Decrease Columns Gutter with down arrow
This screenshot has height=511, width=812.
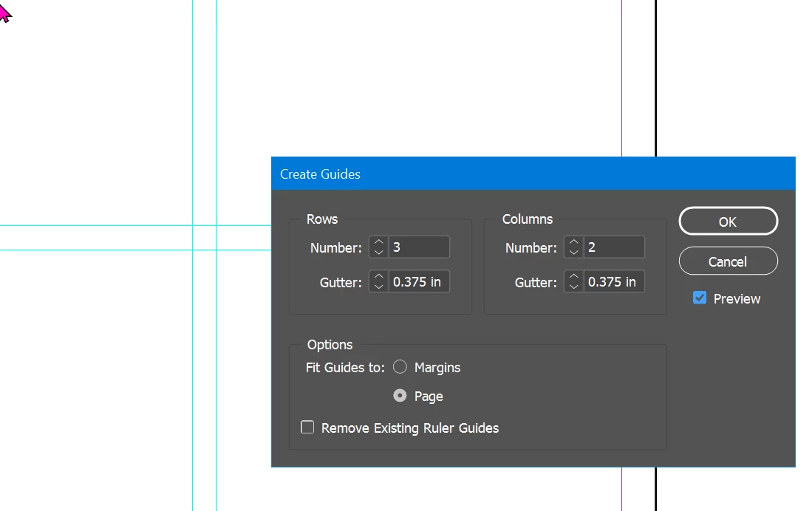click(x=574, y=287)
